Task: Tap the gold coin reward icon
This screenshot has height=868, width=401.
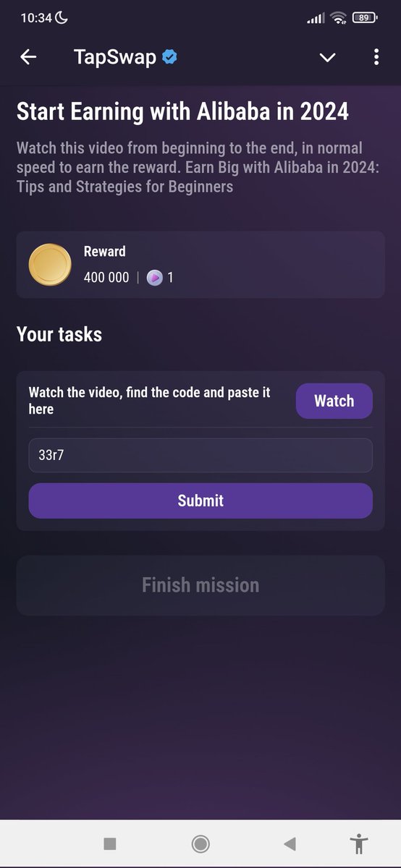Action: point(50,265)
